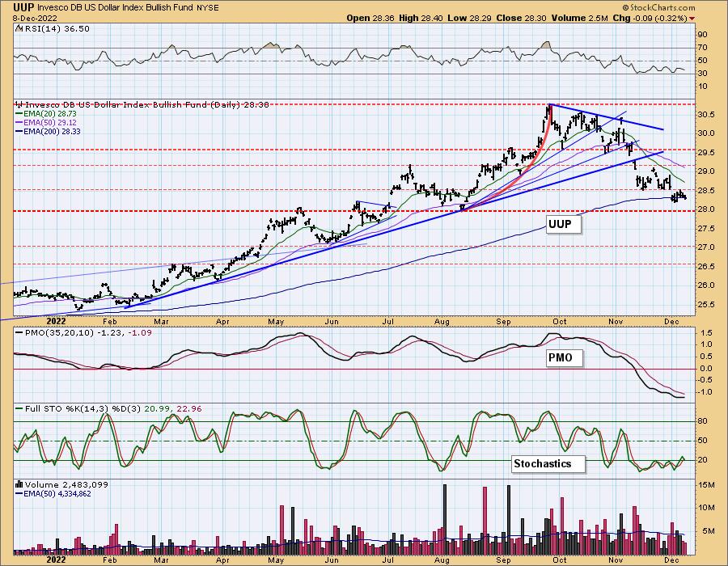The width and height of the screenshot is (728, 566).
Task: Click the 30 level on RSI axis
Action: click(x=701, y=74)
